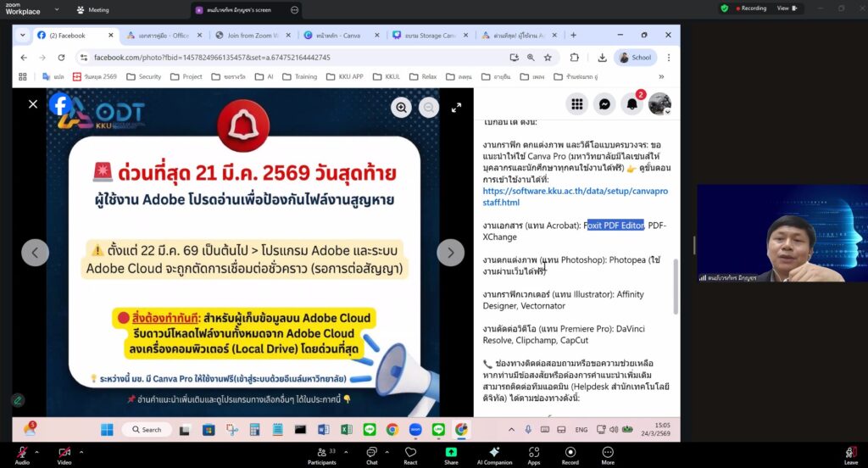Select the shared screen tab in Zoom
This screenshot has height=468, width=868.
239,10
